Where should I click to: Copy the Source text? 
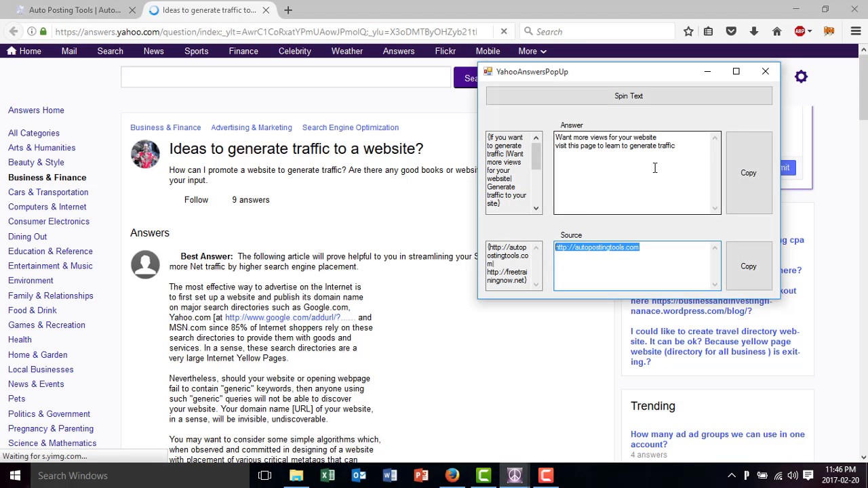tap(749, 266)
